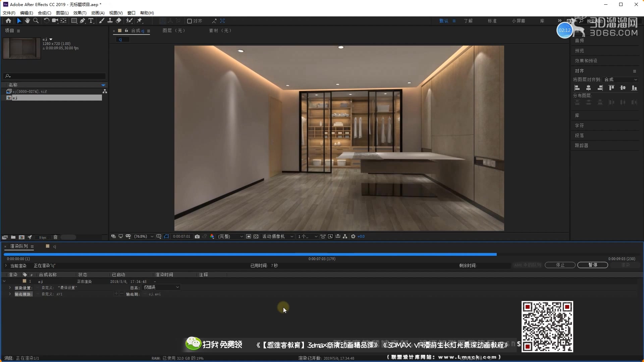Toggle the transparency grid button
Screen dimensions: 644x362
coord(256,237)
